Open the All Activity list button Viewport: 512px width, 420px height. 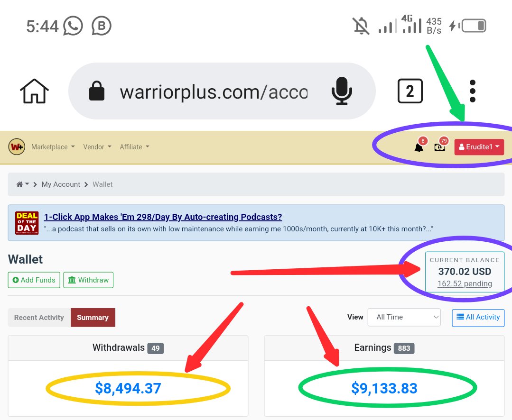[x=478, y=317]
